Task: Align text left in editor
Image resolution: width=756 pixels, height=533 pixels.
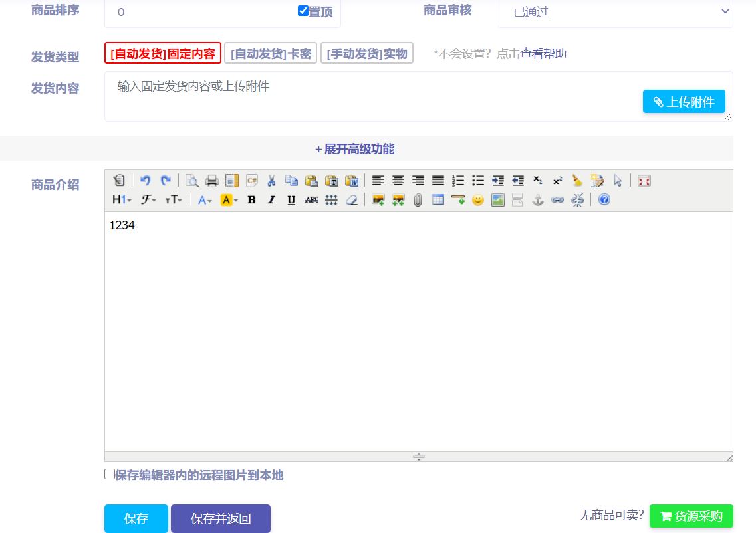Action: coord(378,181)
